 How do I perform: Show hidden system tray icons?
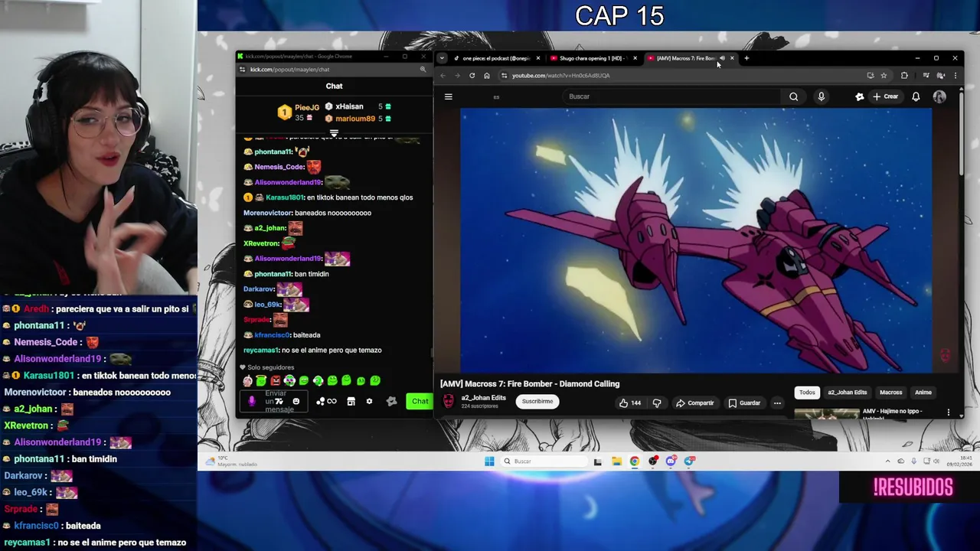pos(887,461)
